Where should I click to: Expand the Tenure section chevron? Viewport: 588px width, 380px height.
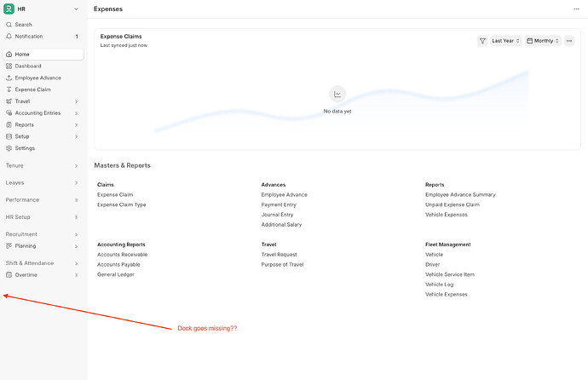coord(76,165)
